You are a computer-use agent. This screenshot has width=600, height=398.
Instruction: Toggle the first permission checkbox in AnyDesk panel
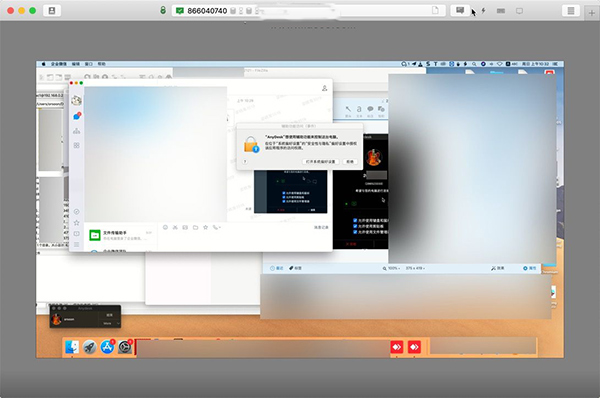pos(355,220)
